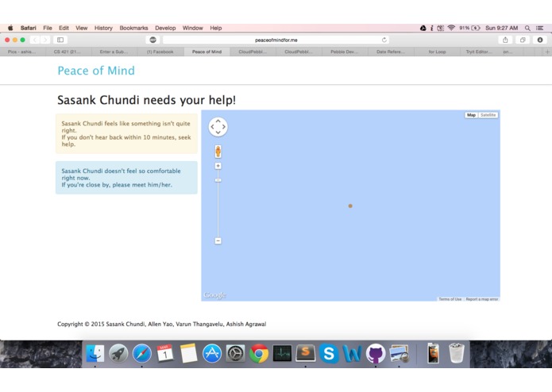Click the map pan control
Viewport: 552px width, 392px height.
[218, 126]
